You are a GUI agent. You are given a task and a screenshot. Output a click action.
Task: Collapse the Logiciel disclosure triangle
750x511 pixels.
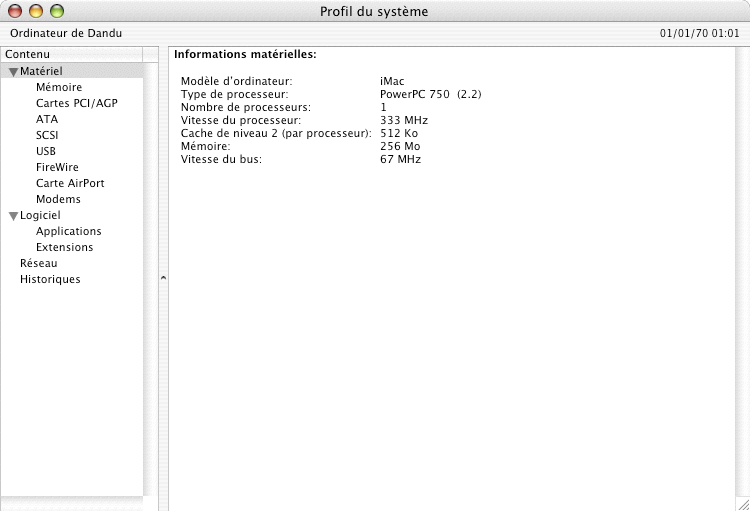point(13,216)
